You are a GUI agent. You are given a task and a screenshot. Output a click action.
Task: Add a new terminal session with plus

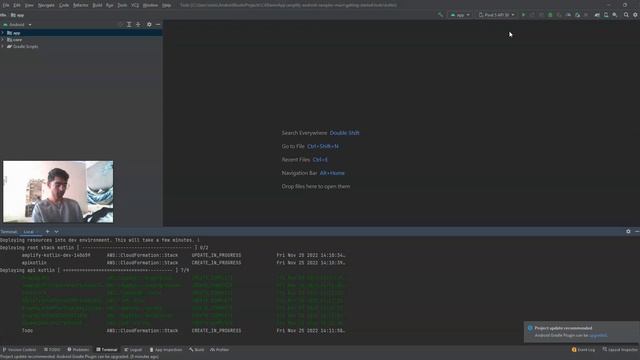(x=47, y=231)
